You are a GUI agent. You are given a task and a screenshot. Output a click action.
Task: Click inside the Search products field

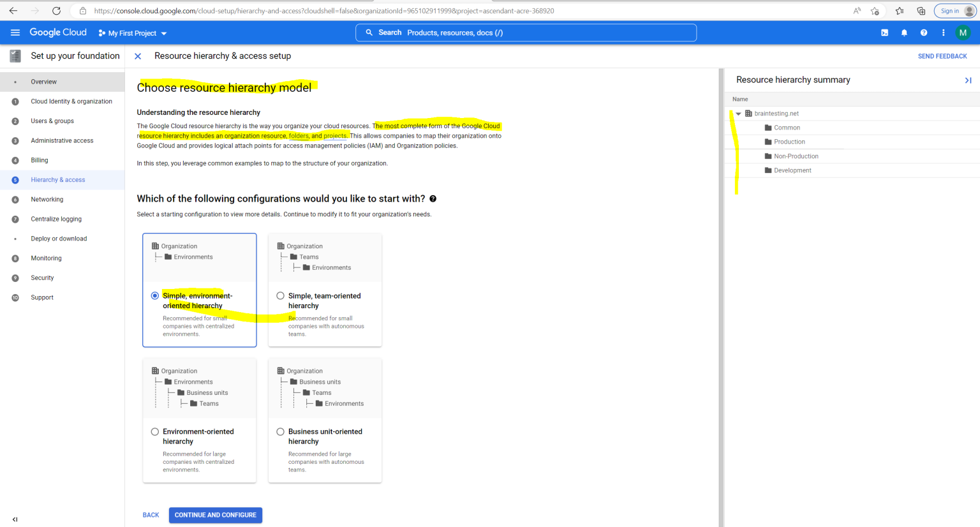pyautogui.click(x=526, y=32)
